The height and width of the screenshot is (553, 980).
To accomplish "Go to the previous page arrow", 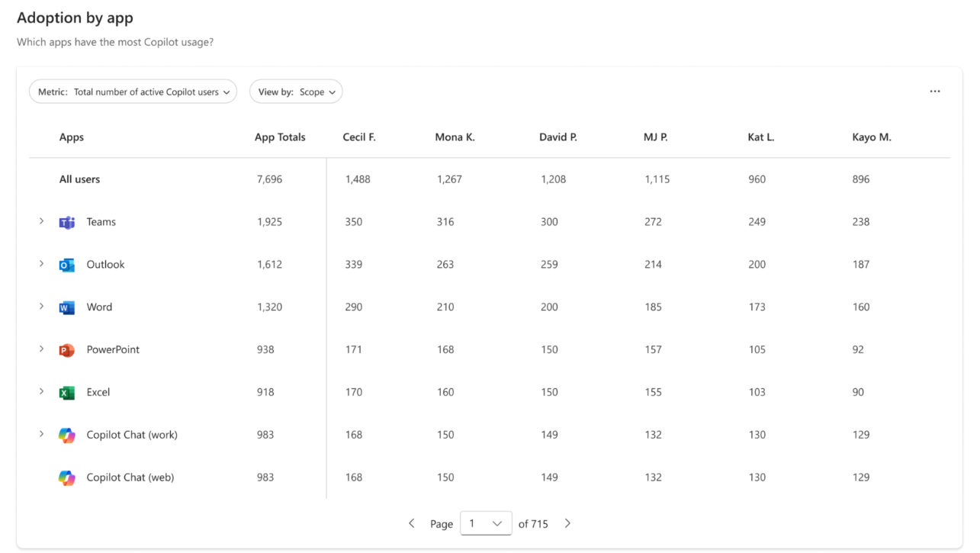I will point(412,523).
